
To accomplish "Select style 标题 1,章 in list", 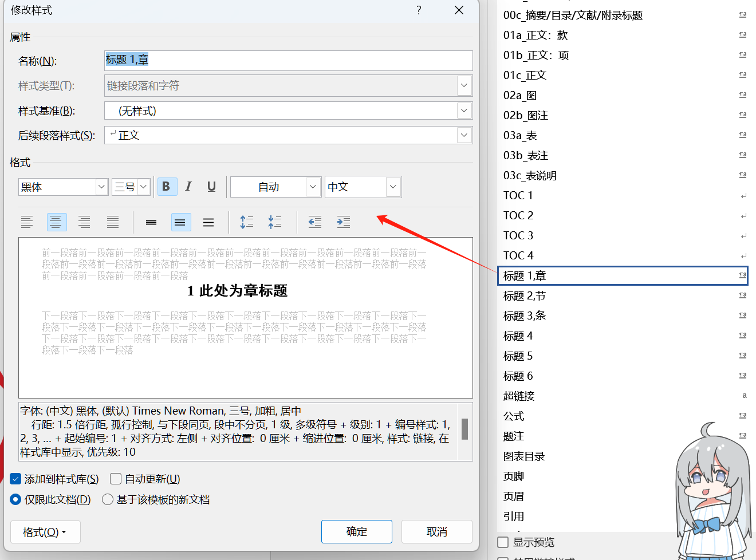I will 623,275.
